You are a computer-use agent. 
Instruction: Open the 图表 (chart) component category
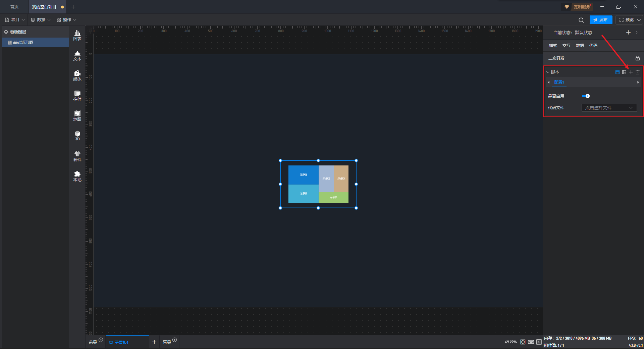(x=77, y=35)
